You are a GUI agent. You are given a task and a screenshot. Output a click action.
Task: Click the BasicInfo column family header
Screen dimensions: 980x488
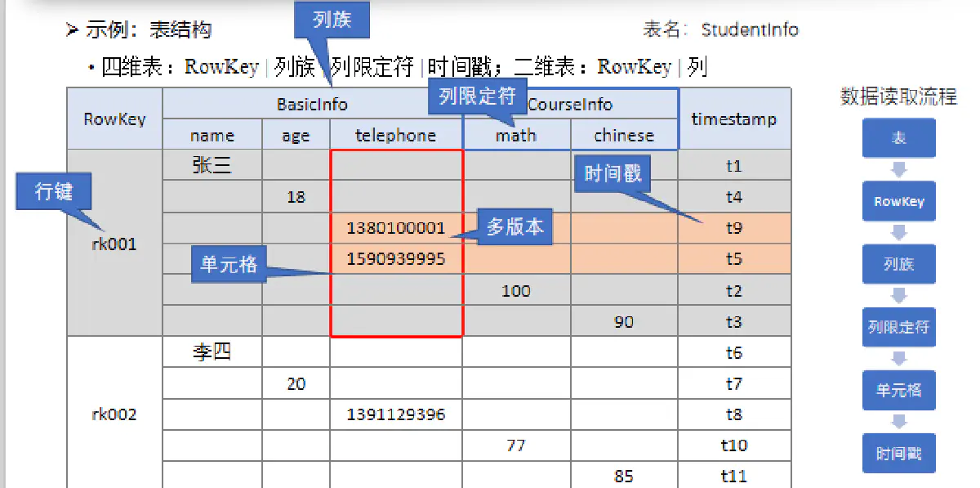click(x=312, y=104)
